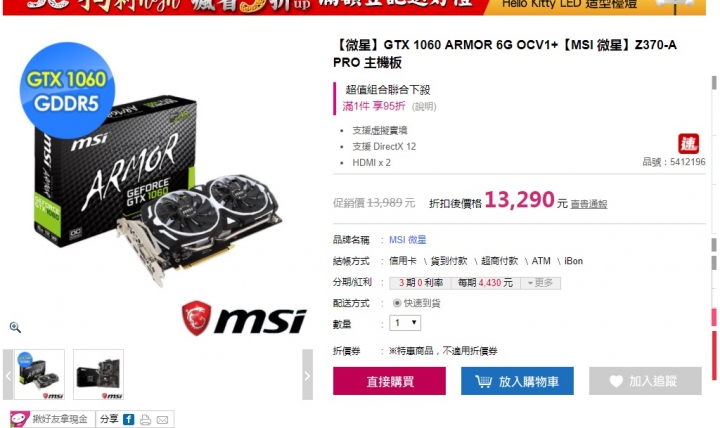Click the red 速 fast delivery badge
The width and height of the screenshot is (720, 428).
(x=688, y=144)
